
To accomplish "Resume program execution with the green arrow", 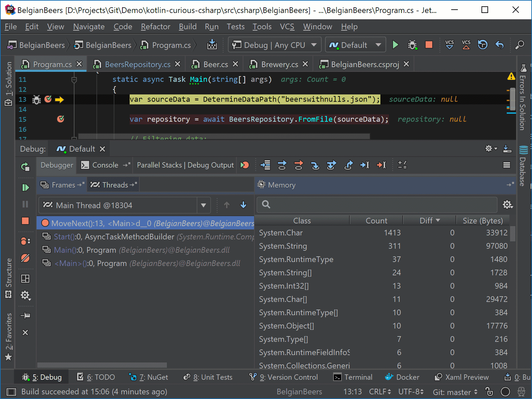I will point(26,187).
